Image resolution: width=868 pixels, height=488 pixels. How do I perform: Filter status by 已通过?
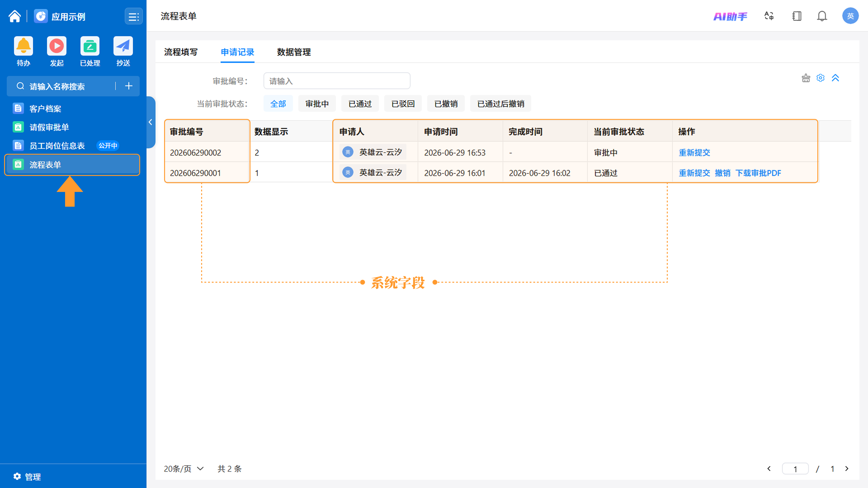tap(360, 104)
